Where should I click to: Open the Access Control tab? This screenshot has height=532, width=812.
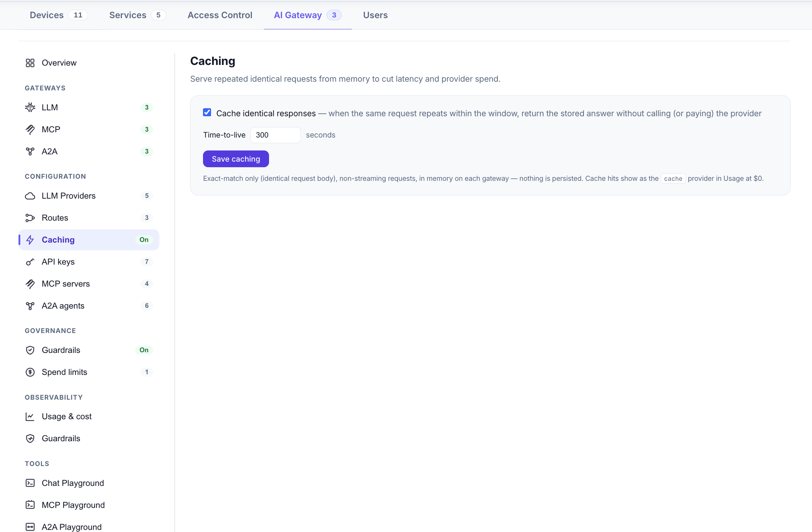pos(220,15)
